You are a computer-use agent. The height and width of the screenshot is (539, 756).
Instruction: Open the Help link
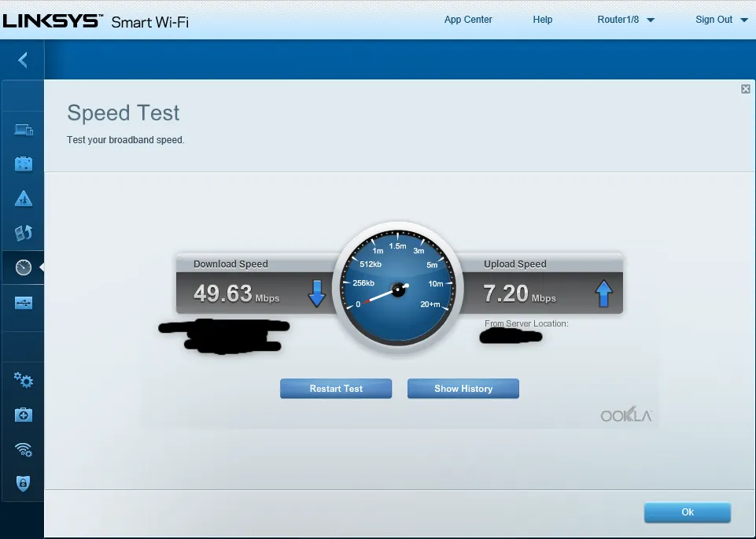542,20
